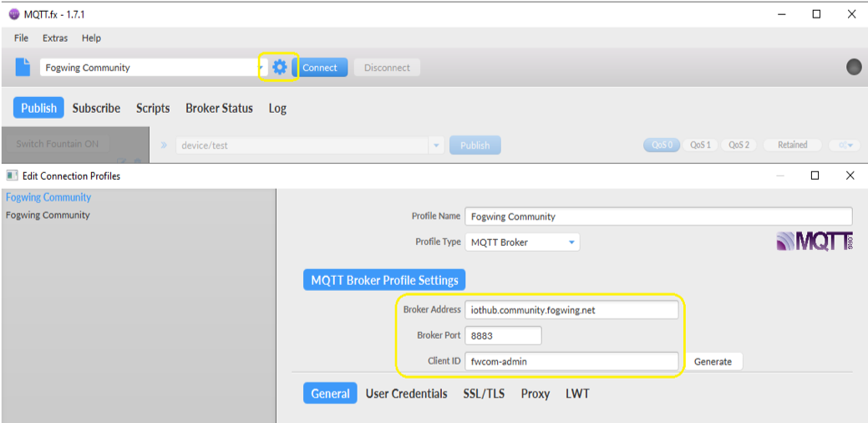Select highlighted blue Fogwing Community profile entry
868x423 pixels.
tap(48, 197)
